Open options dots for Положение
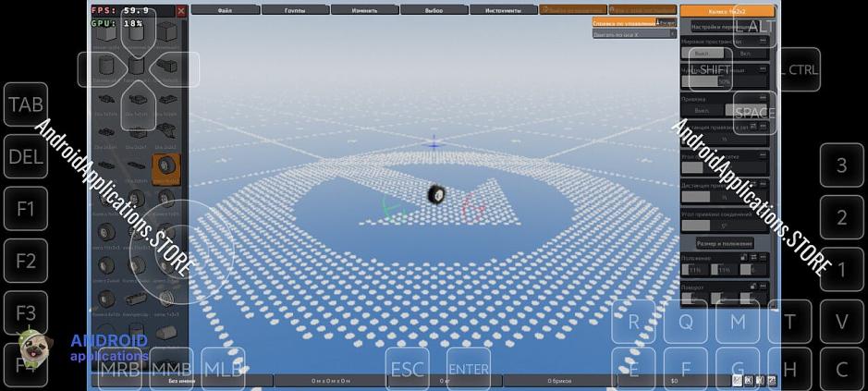Image resolution: width=868 pixels, height=391 pixels. [x=764, y=258]
